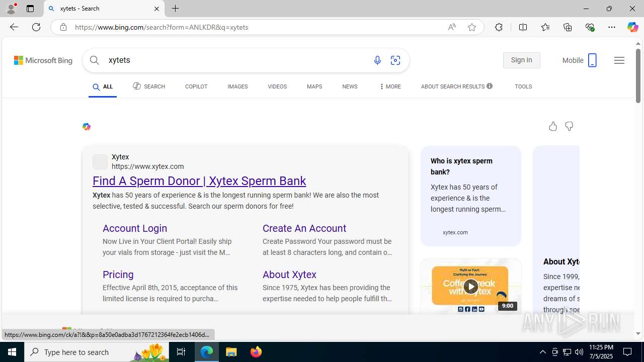Close the xytets - Search tab
Screen dimensions: 644x362
pos(156,9)
